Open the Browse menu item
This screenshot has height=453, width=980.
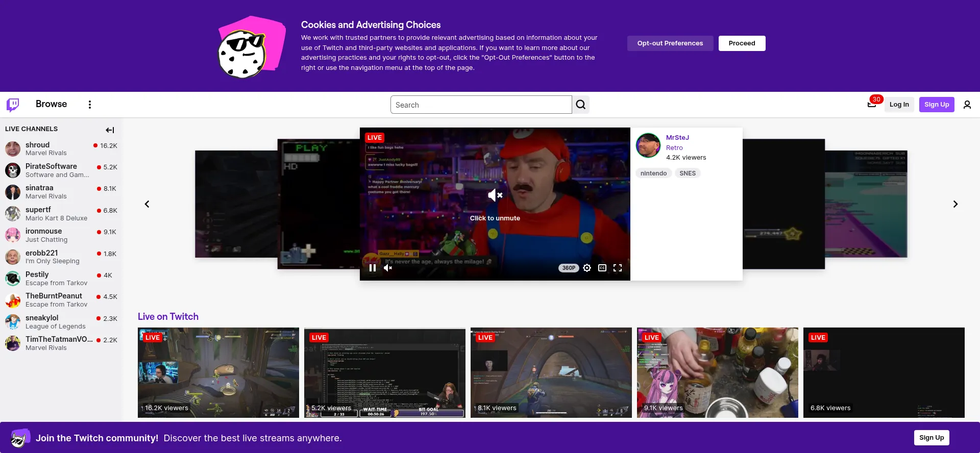51,104
